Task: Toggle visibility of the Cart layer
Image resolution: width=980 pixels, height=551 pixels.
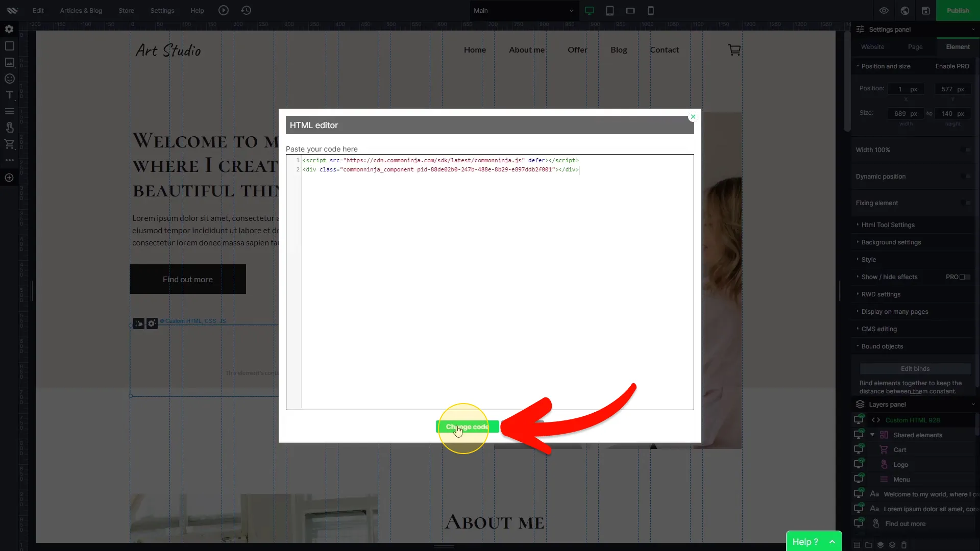Action: pos(859,449)
